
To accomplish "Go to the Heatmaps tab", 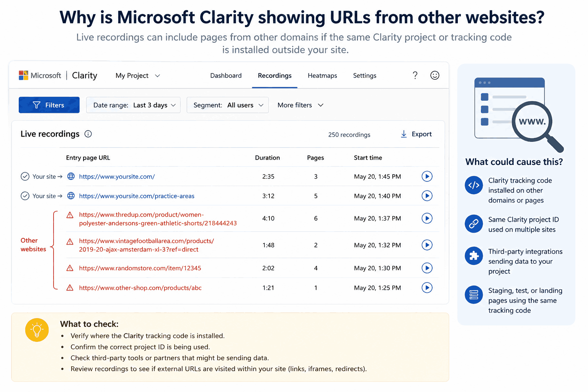I will coord(322,76).
